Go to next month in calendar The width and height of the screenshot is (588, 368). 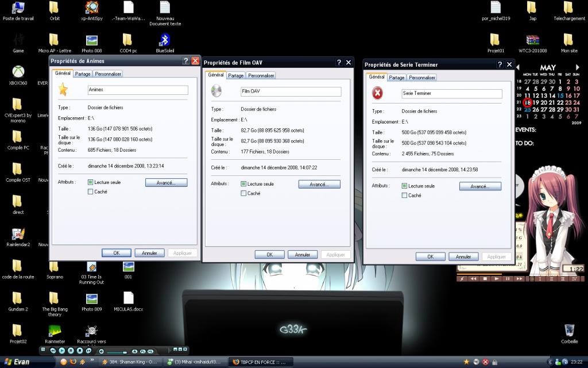coord(578,67)
